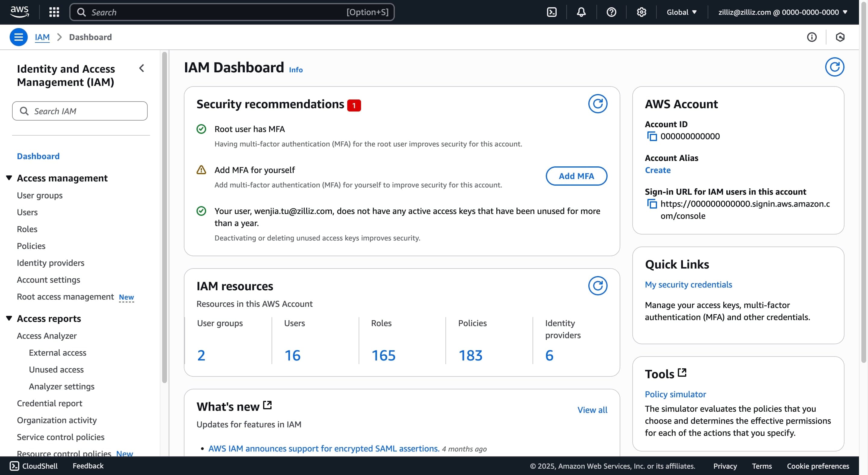
Task: Open Identity providers in the sidebar
Action: 51,263
